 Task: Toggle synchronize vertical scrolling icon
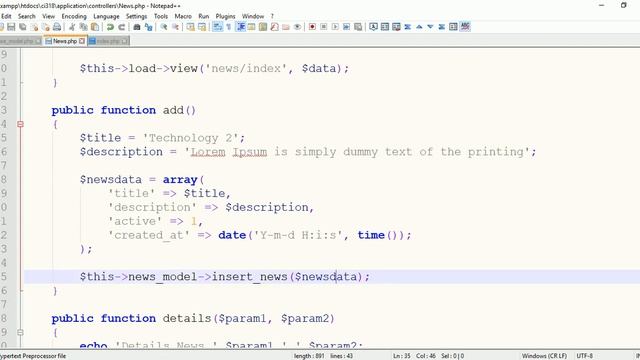(190, 27)
